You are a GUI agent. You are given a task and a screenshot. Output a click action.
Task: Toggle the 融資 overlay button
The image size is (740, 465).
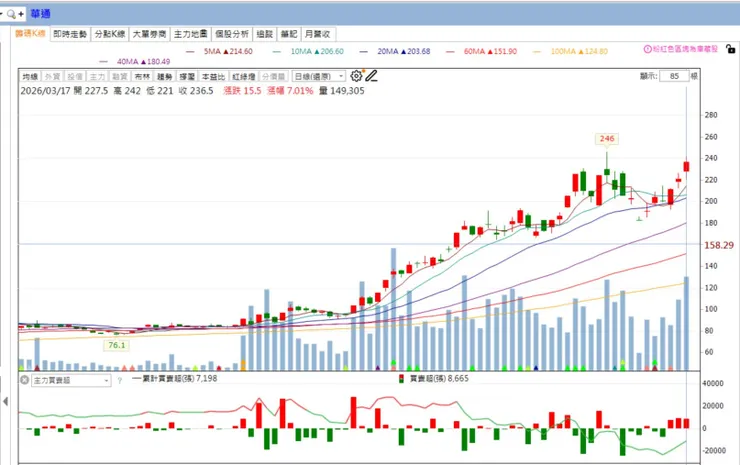(119, 76)
